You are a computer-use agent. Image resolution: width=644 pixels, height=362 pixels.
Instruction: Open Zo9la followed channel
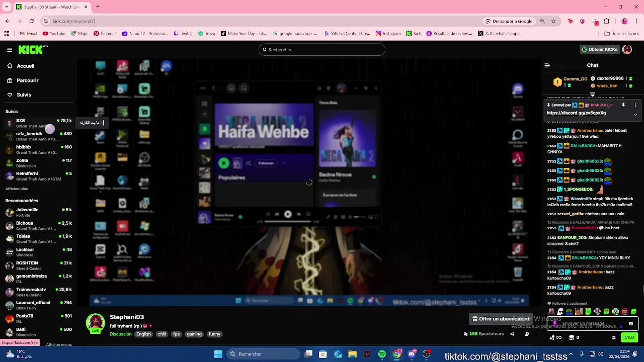(x=38, y=163)
